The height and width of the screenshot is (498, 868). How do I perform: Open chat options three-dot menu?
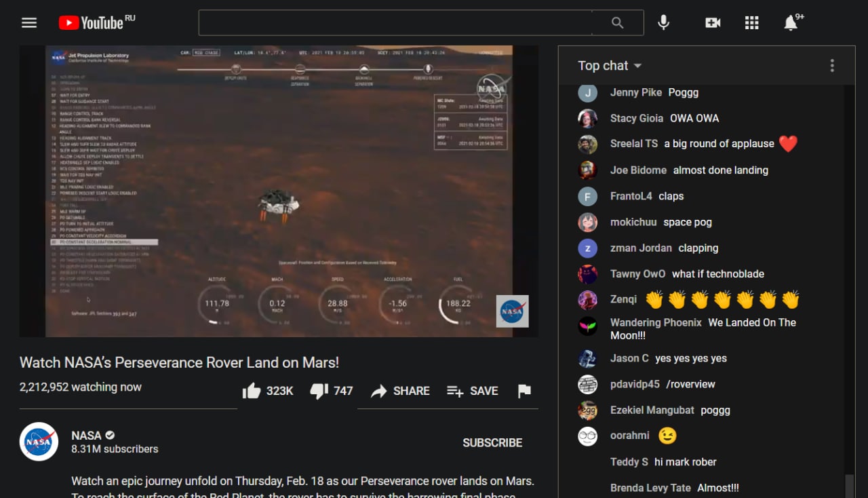(x=832, y=66)
